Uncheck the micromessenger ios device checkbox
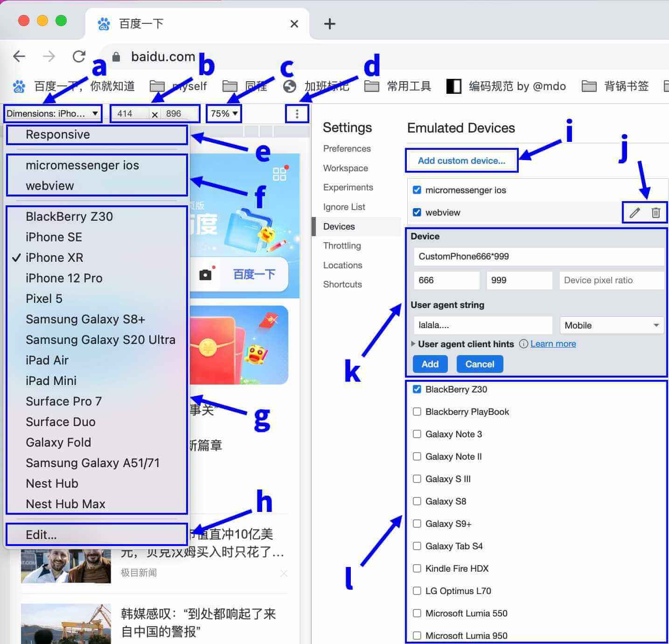Image resolution: width=669 pixels, height=644 pixels. tap(417, 190)
